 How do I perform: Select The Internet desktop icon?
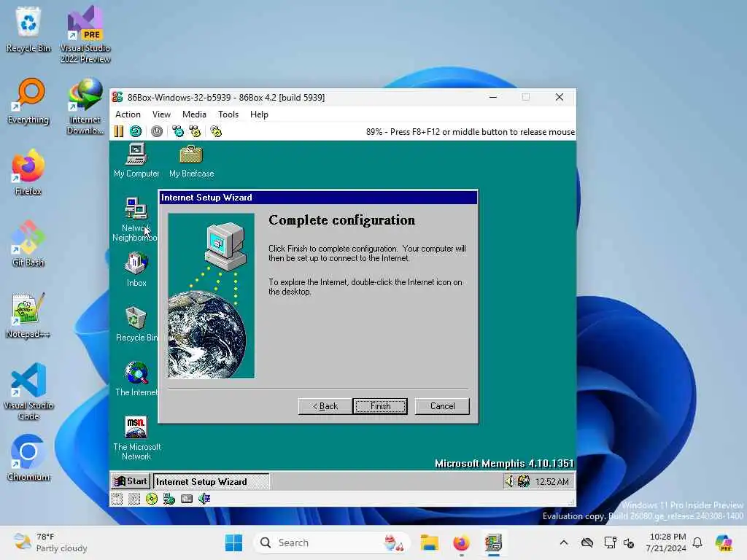[136, 379]
